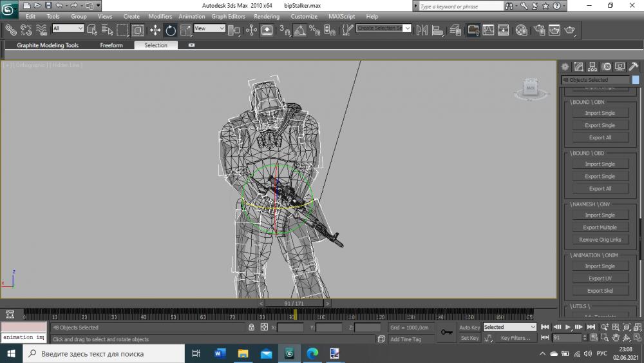Image resolution: width=644 pixels, height=363 pixels.
Task: Toggle Angle Snap in toolbar
Action: click(299, 30)
